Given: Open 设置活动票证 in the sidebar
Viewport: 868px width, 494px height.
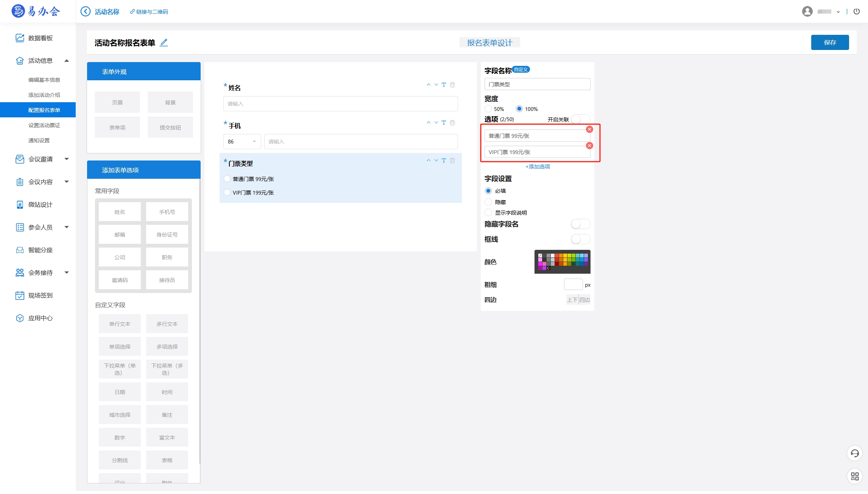Looking at the screenshot, I should click(x=44, y=125).
